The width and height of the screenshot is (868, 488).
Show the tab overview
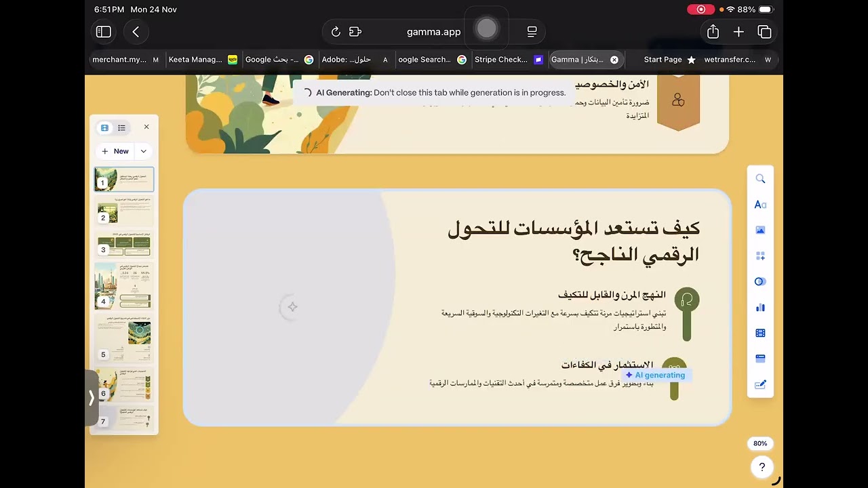(764, 32)
